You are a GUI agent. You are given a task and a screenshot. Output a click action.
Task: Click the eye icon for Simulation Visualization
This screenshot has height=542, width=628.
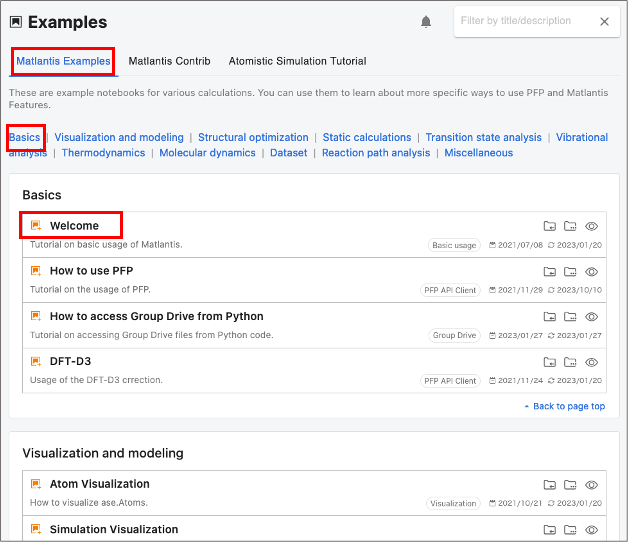coord(591,530)
